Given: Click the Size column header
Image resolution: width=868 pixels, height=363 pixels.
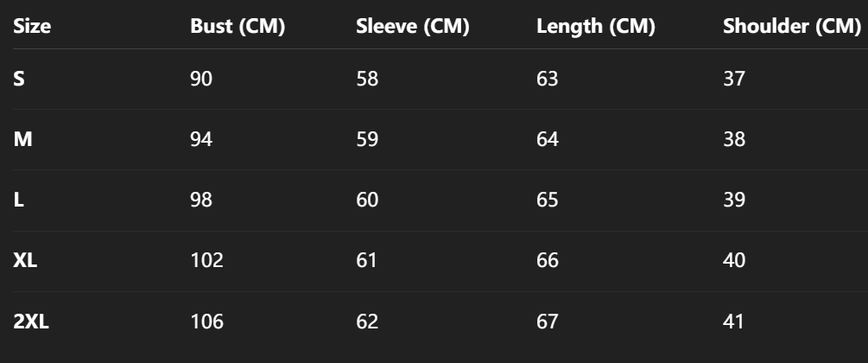Looking at the screenshot, I should tap(33, 27).
